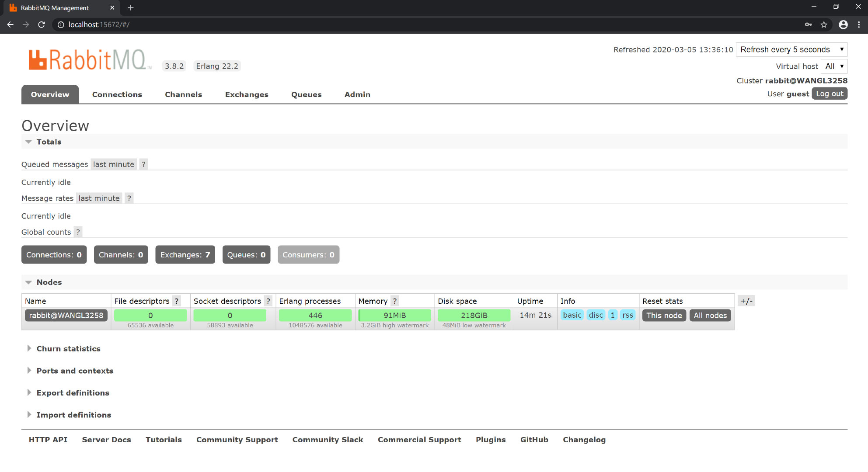The height and width of the screenshot is (472, 868).
Task: Open help for Queued messages question mark
Action: 143,164
